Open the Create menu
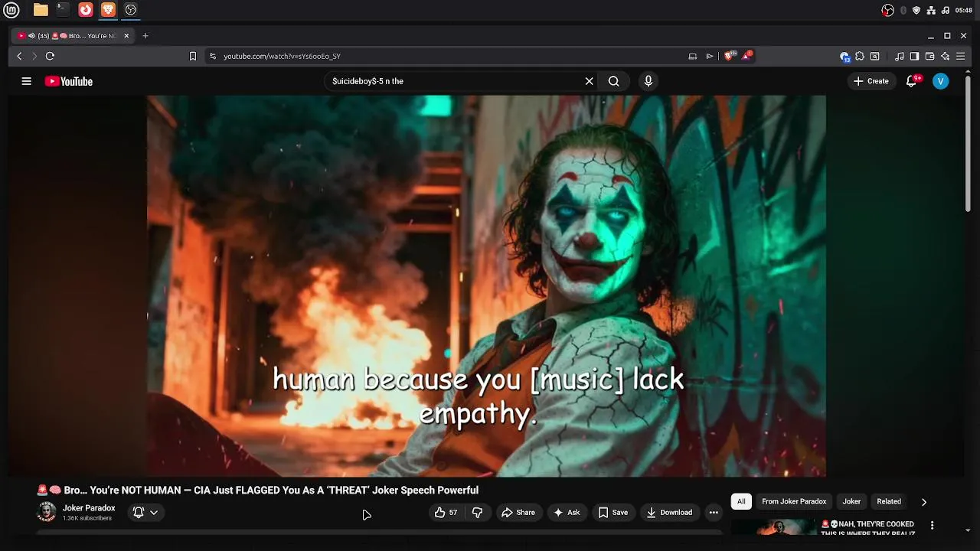This screenshot has width=980, height=551. coord(871,81)
